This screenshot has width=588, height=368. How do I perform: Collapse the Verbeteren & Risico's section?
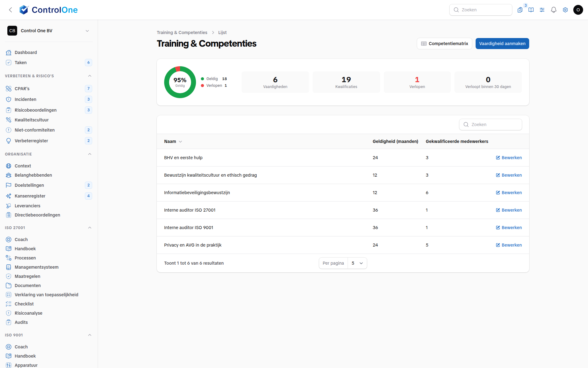tap(90, 76)
